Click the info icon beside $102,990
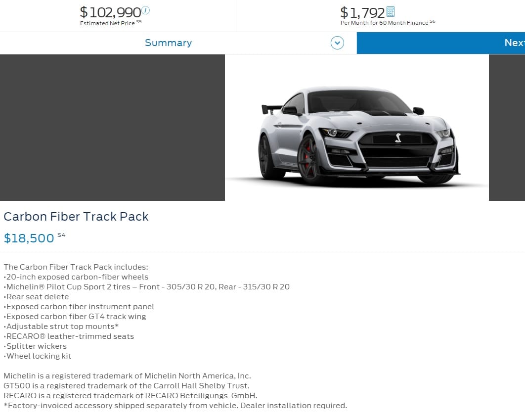This screenshot has height=420, width=525. tap(146, 10)
